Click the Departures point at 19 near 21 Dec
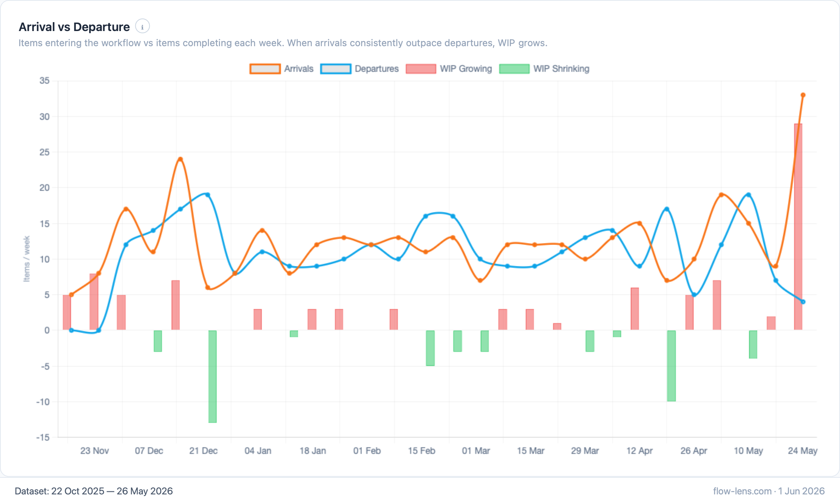The height and width of the screenshot is (504, 840). tap(207, 195)
